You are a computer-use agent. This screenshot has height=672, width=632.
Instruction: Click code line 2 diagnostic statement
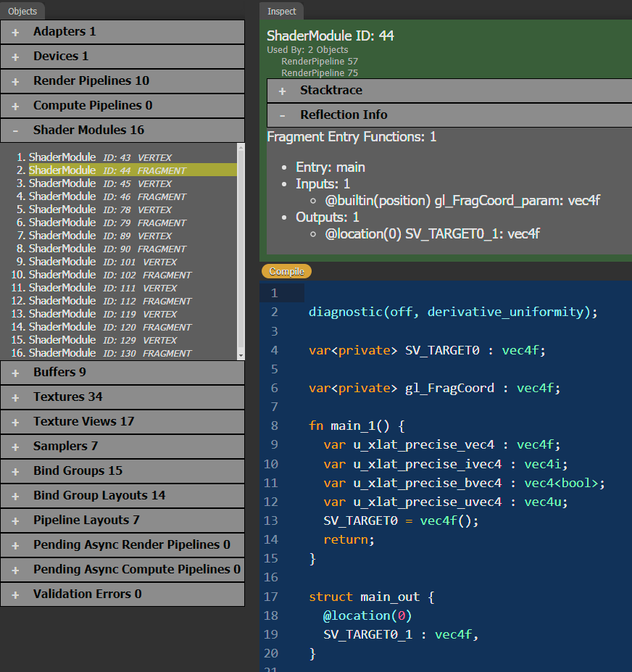[x=453, y=312]
